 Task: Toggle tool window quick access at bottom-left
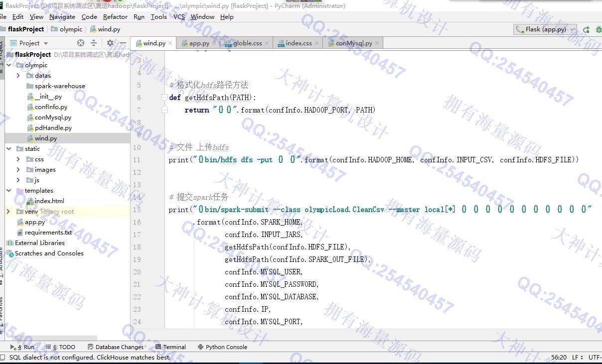tap(3, 357)
